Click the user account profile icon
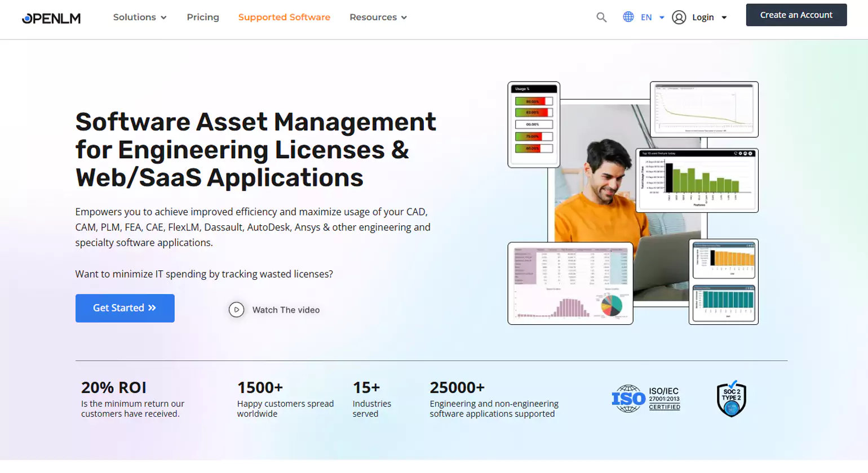Viewport: 868px width, 473px height. pyautogui.click(x=679, y=17)
